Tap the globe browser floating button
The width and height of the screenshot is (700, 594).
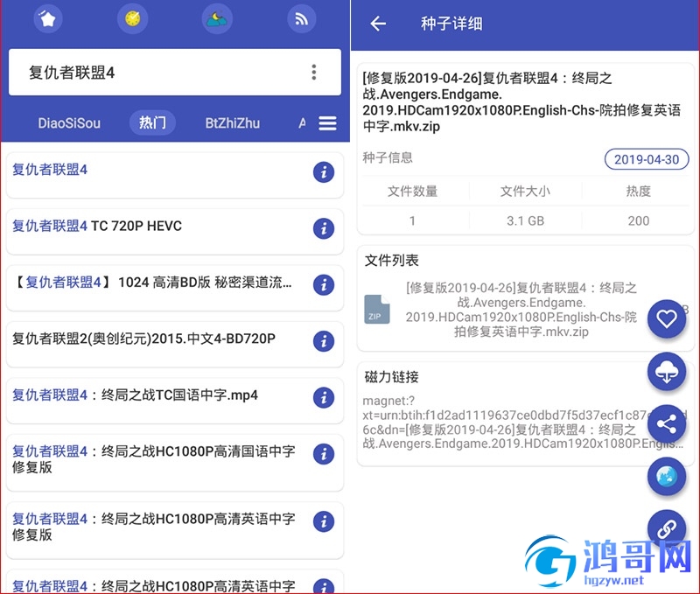[x=667, y=477]
